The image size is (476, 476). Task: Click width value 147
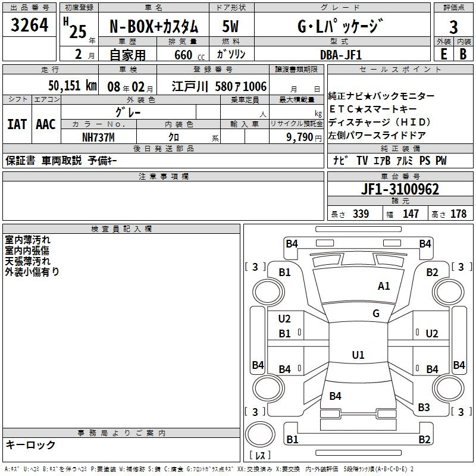[411, 214]
